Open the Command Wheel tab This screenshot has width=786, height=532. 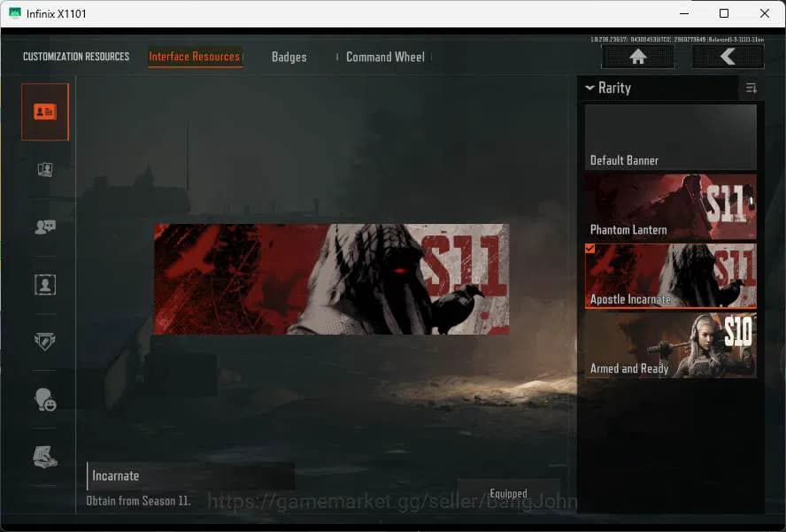(385, 57)
